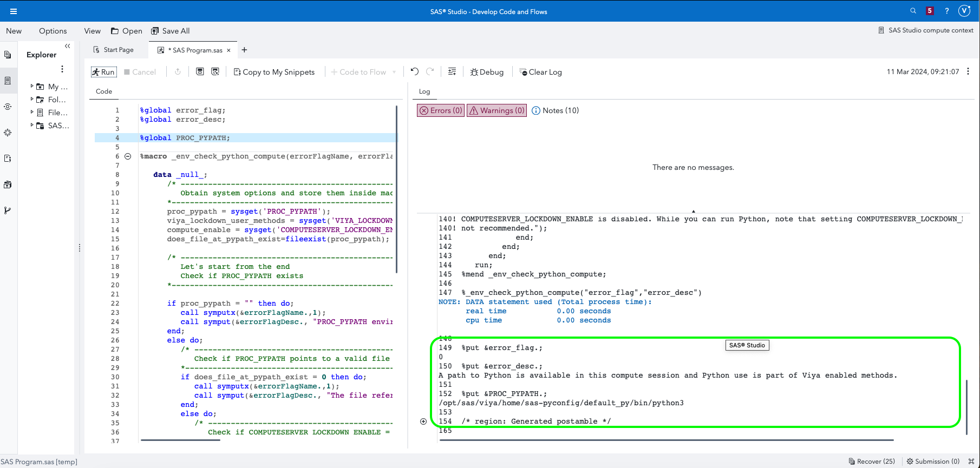Click the Clear Log button
980x468 pixels.
[x=540, y=72]
